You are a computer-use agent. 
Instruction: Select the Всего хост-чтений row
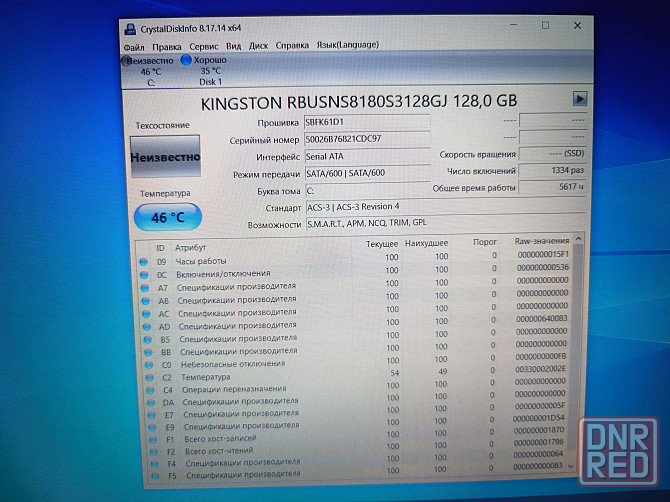359,448
